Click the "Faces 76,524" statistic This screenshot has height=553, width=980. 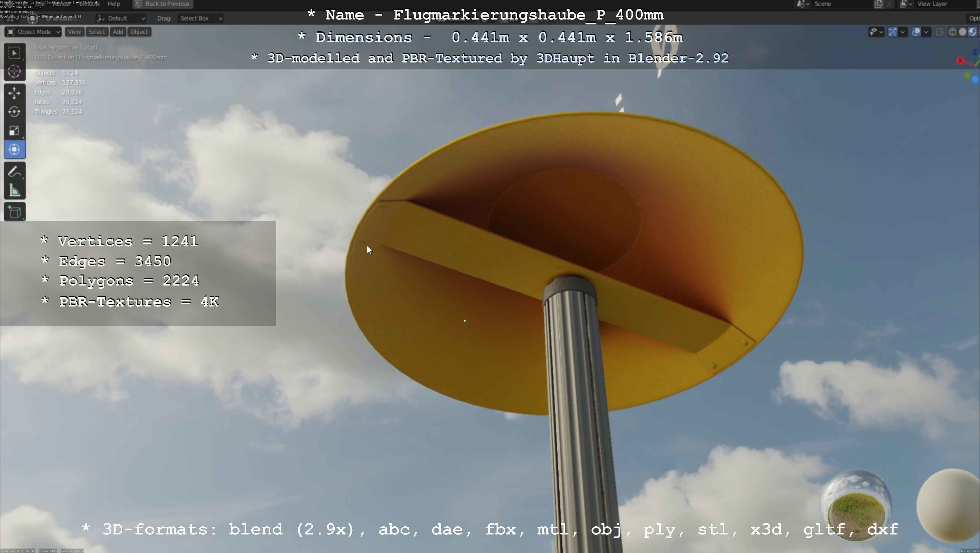(58, 102)
